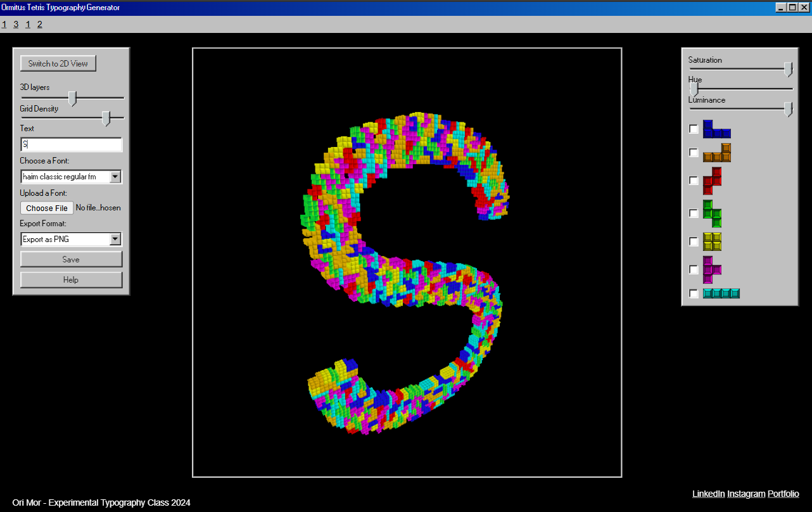Image resolution: width=812 pixels, height=512 pixels.
Task: Open the Instagram link
Action: pyautogui.click(x=746, y=494)
